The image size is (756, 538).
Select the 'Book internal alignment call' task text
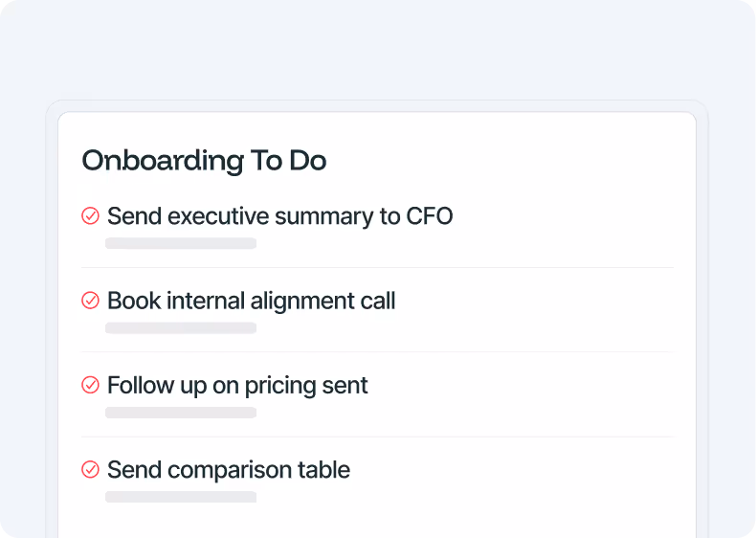(251, 301)
